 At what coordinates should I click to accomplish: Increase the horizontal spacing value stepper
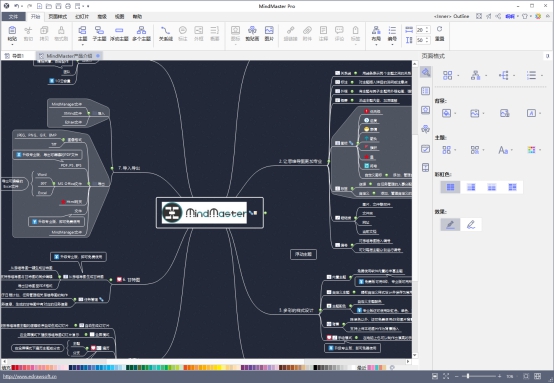pos(427,28)
